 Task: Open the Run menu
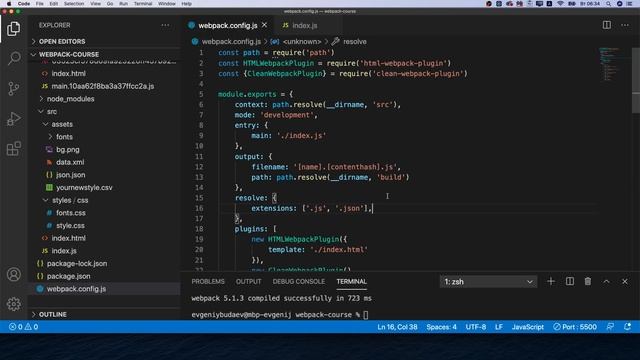coord(123,4)
